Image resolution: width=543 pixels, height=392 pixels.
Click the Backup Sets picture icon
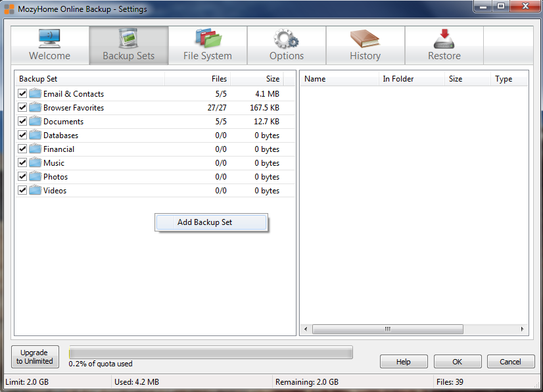pos(128,38)
